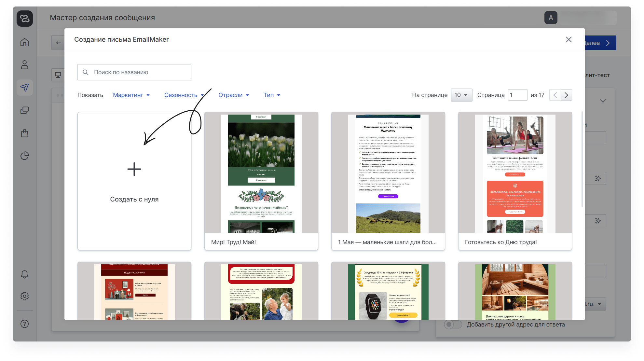Image resolution: width=644 pixels, height=361 pixels.
Task: Select the Готовьтесь ко Дню труда template
Action: click(515, 181)
